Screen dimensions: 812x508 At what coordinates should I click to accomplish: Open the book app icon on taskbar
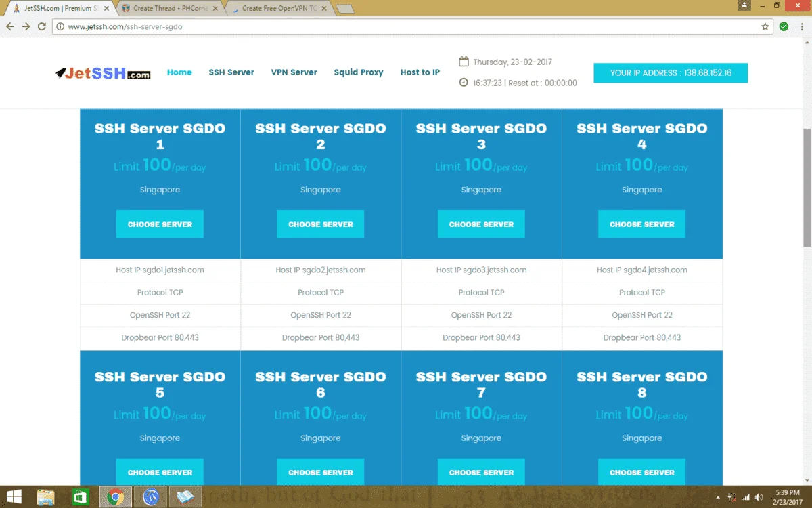[x=184, y=497]
